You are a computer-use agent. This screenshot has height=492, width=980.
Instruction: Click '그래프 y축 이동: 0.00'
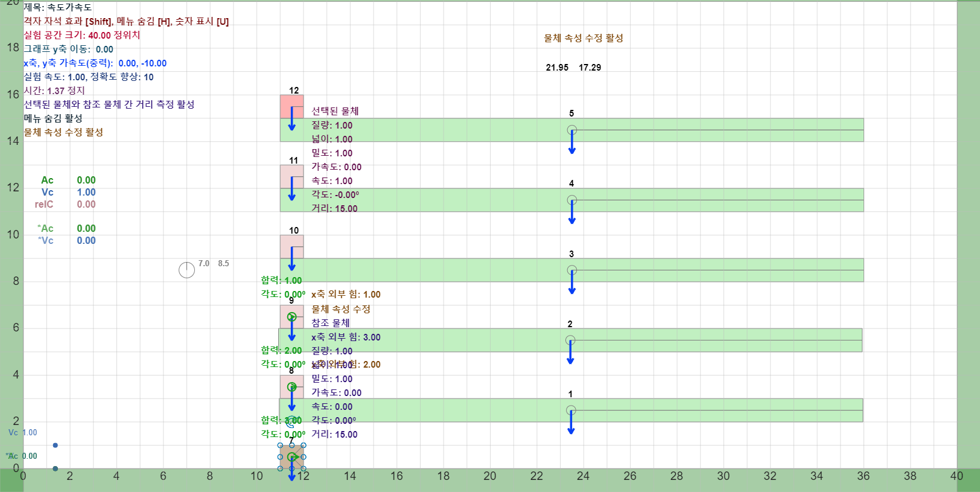pos(68,49)
